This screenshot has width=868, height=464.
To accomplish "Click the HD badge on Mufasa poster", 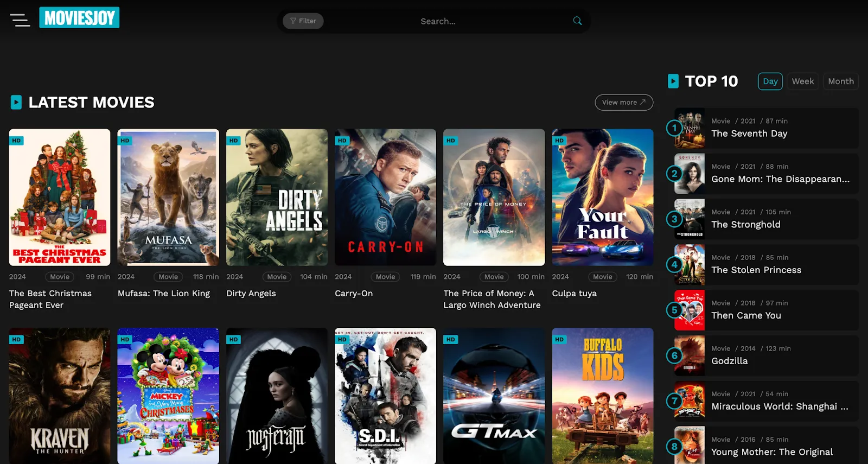I will [125, 141].
